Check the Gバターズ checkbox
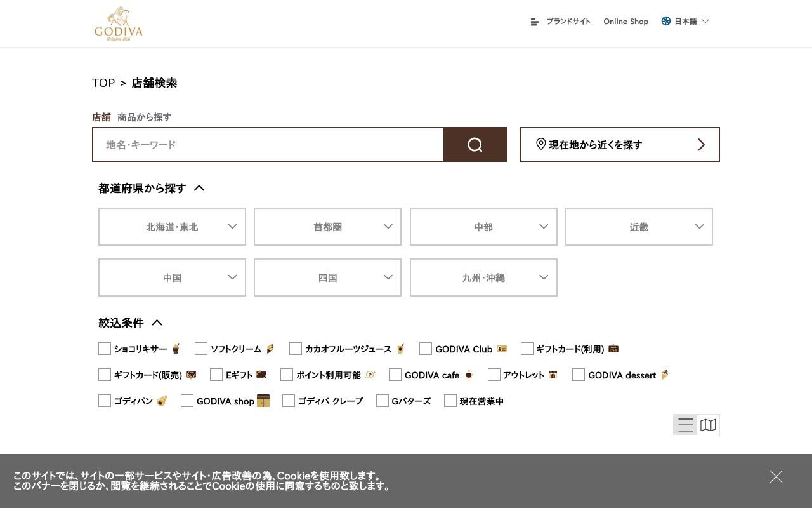Screen dimensions: 812x508 click(383, 401)
